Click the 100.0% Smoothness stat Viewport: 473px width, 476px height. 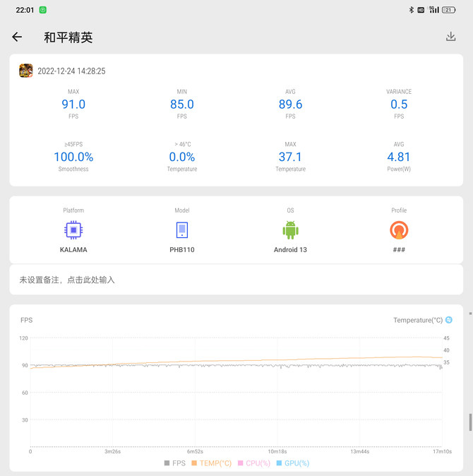point(73,157)
